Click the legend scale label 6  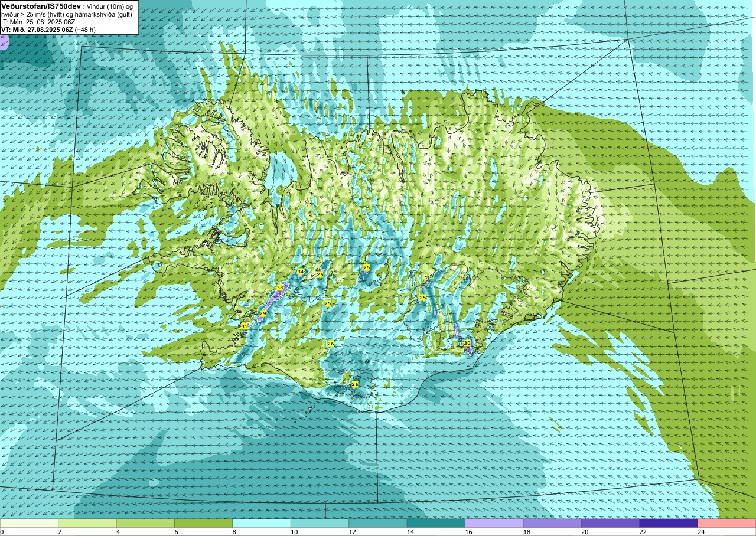tap(175, 532)
